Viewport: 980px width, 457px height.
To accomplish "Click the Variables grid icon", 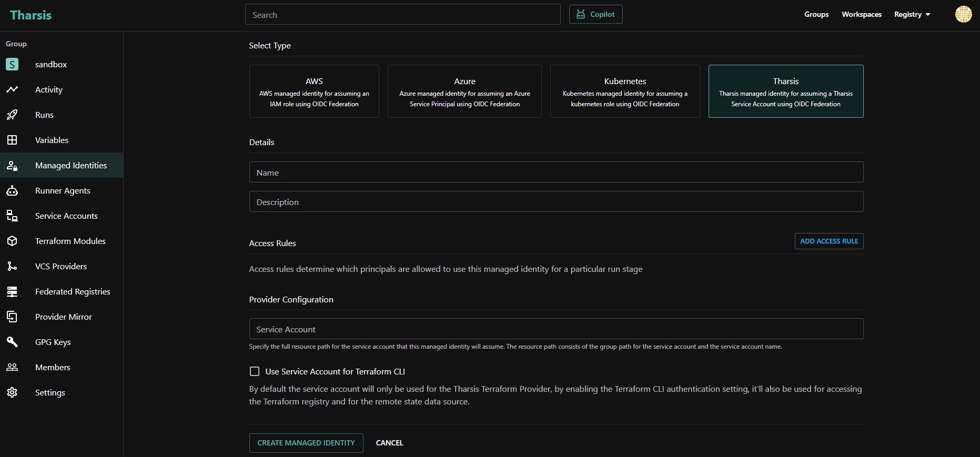I will [12, 140].
